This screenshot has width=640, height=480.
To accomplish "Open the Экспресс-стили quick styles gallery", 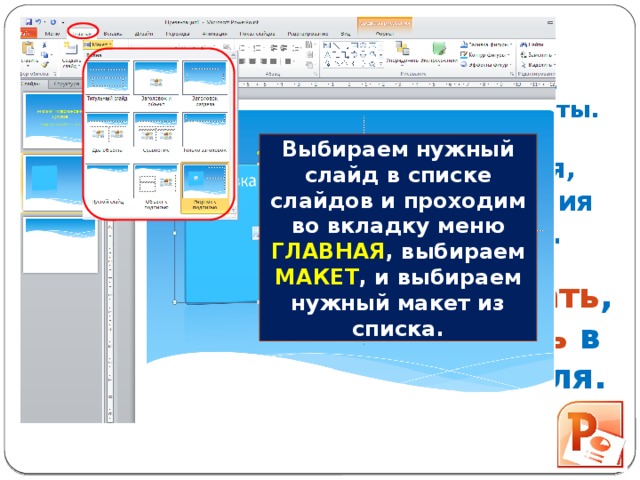I will coord(439,52).
